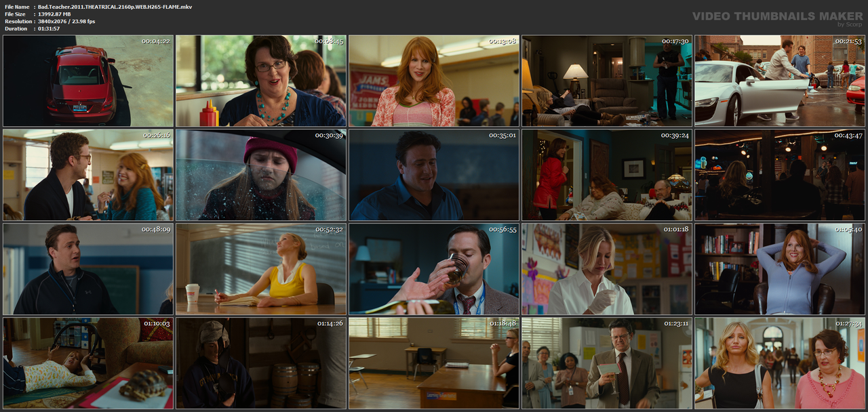The width and height of the screenshot is (868, 412).
Task: Pick the frame at 00:39:24
Action: coord(607,175)
